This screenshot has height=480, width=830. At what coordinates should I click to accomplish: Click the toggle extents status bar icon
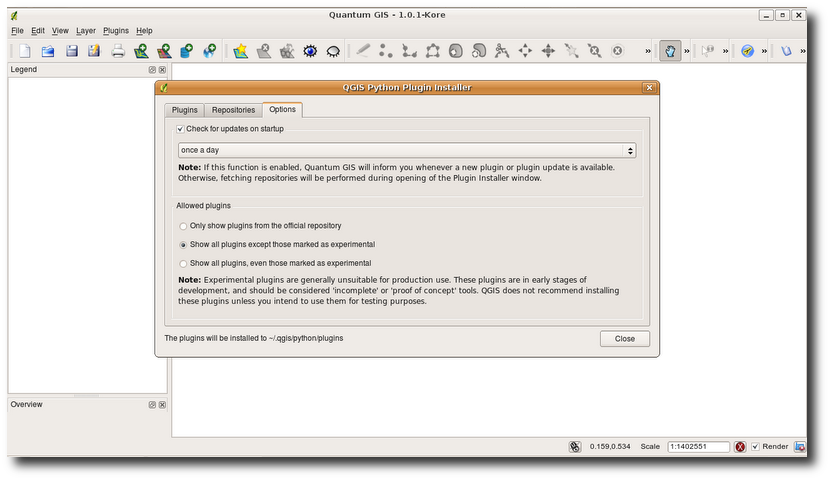pos(575,447)
